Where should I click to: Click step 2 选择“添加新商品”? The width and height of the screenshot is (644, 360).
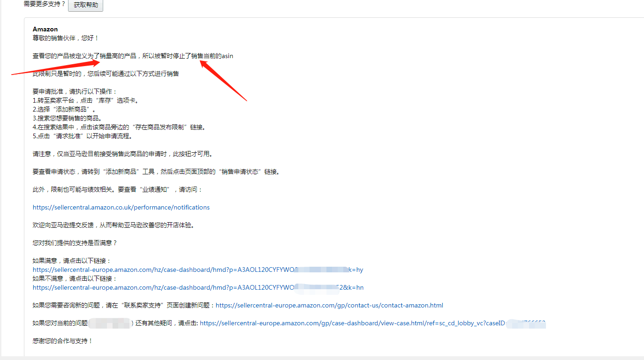[64, 109]
